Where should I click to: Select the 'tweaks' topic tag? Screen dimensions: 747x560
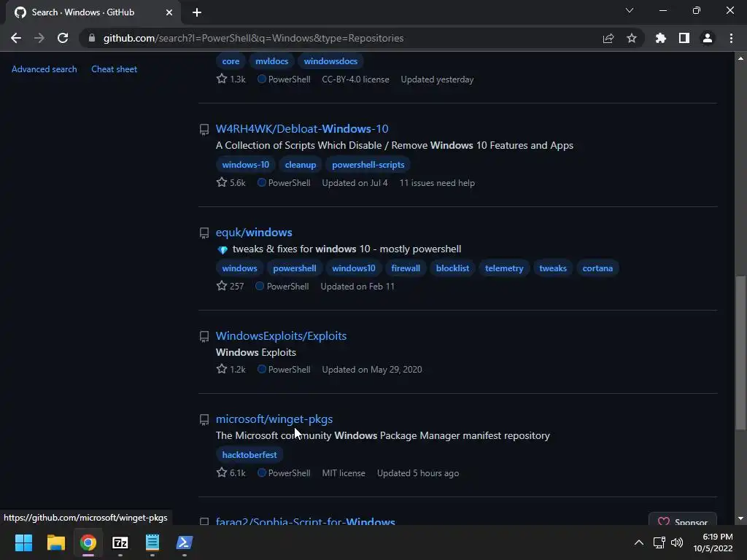pos(553,268)
